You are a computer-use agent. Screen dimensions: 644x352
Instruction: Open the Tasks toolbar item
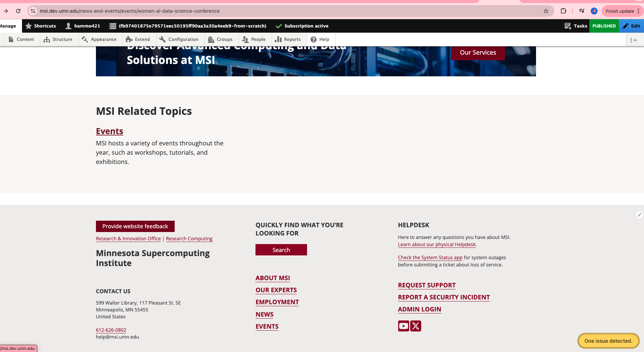click(x=576, y=26)
